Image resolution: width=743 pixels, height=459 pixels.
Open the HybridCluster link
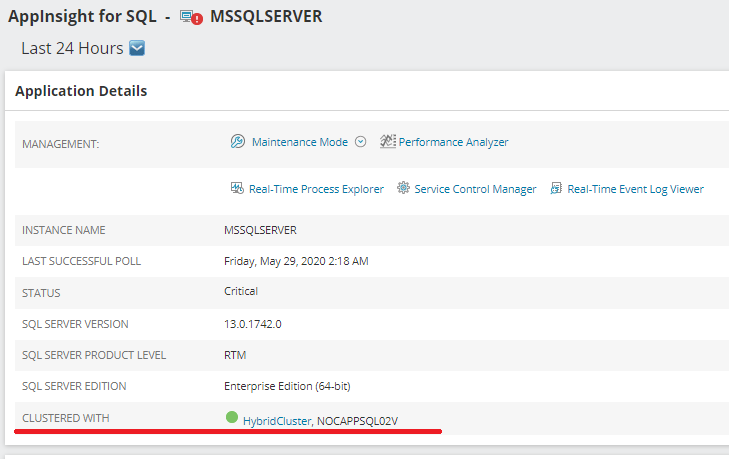tap(277, 421)
